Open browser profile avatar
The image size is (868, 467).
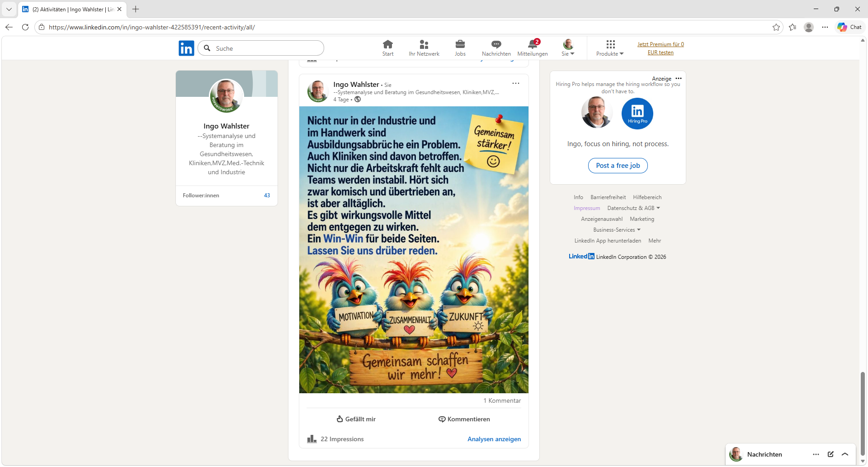[809, 27]
